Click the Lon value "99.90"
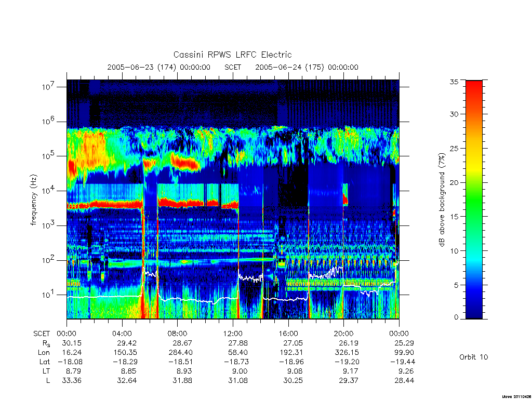Image resolution: width=532 pixels, height=399 pixels. point(404,353)
